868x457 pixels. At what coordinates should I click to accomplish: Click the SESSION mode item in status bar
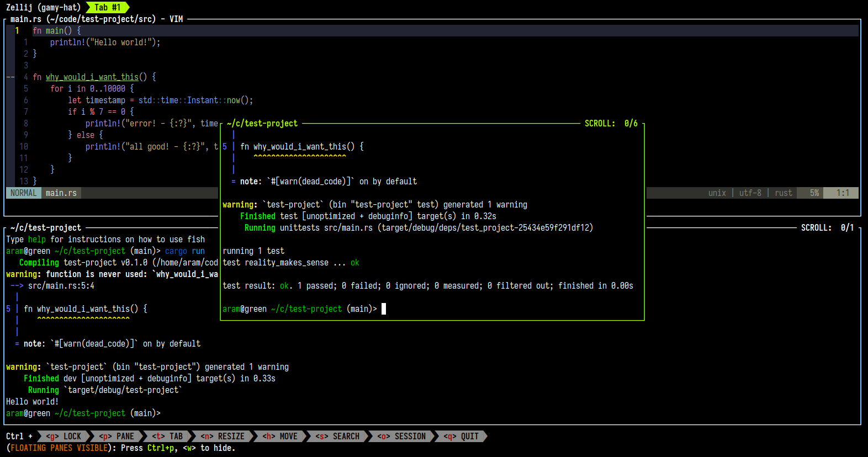[401, 436]
